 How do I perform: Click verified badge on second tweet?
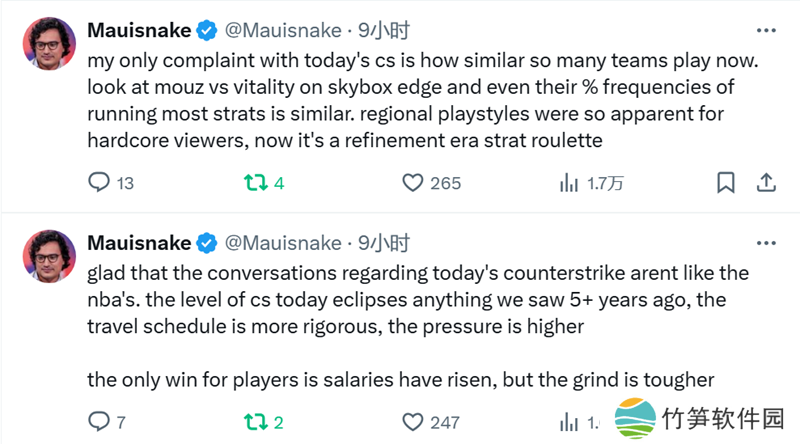[207, 242]
